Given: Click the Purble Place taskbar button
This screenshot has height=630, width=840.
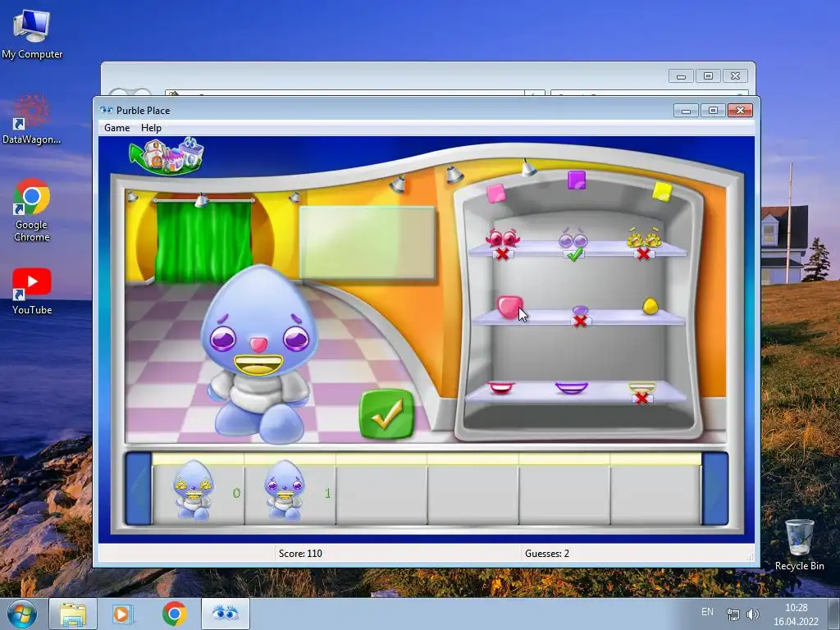Looking at the screenshot, I should pyautogui.click(x=225, y=614).
